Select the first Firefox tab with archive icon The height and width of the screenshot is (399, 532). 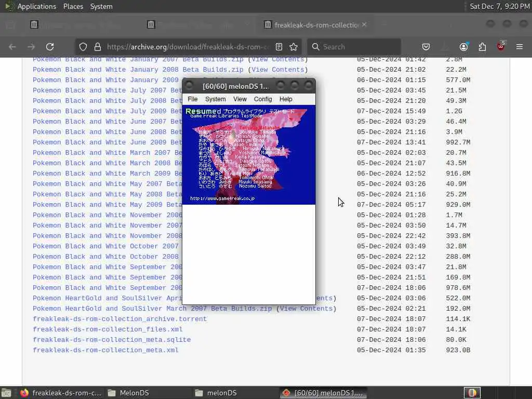(x=34, y=24)
